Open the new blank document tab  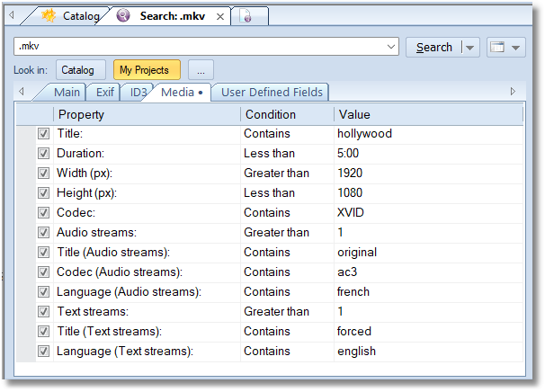point(246,16)
